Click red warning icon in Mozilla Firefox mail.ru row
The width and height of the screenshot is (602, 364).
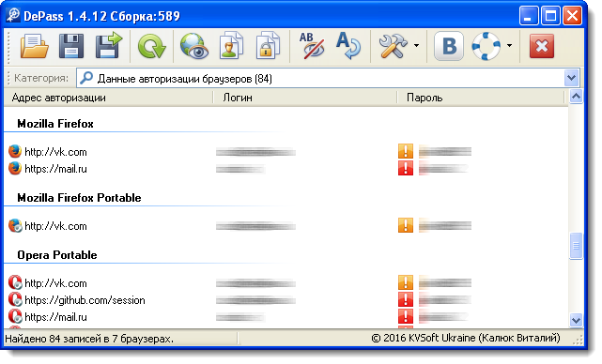click(x=406, y=168)
